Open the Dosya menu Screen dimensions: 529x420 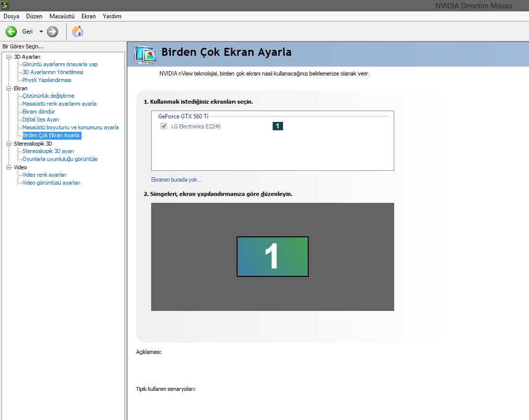coord(11,16)
